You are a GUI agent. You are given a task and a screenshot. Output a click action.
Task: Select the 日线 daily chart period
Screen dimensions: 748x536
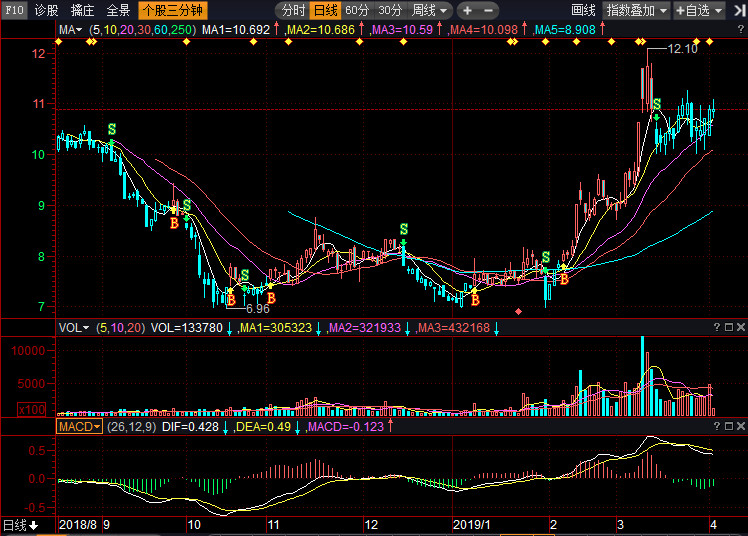325,10
